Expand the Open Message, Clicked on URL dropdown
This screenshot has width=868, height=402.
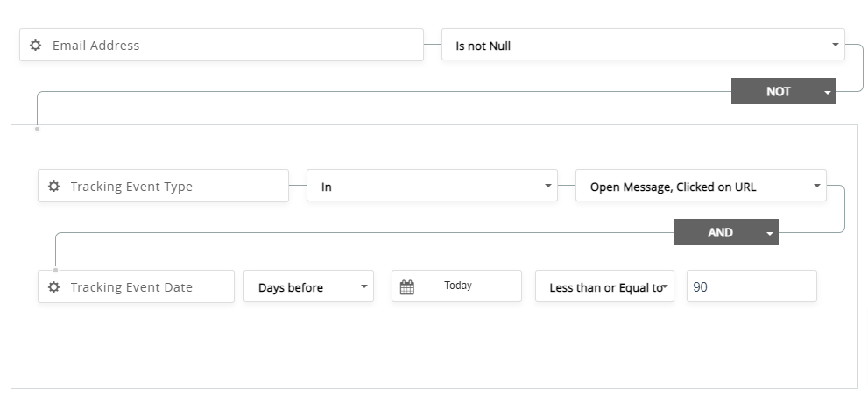[816, 186]
